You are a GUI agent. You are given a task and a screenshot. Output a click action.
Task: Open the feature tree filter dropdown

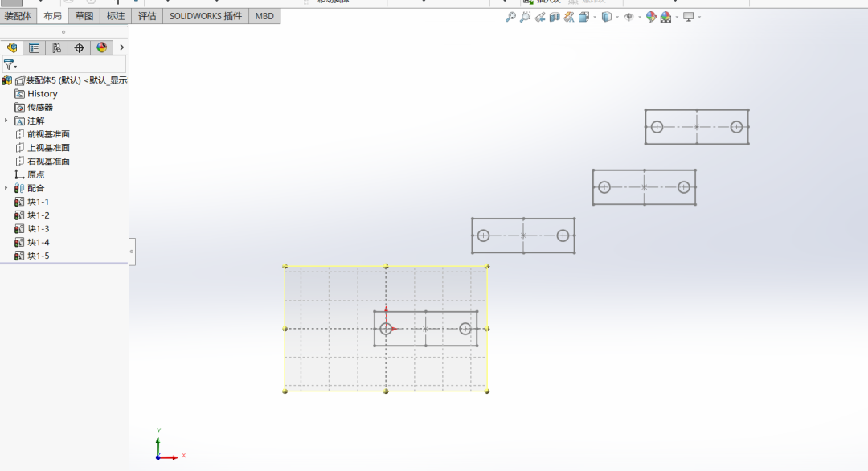point(10,65)
